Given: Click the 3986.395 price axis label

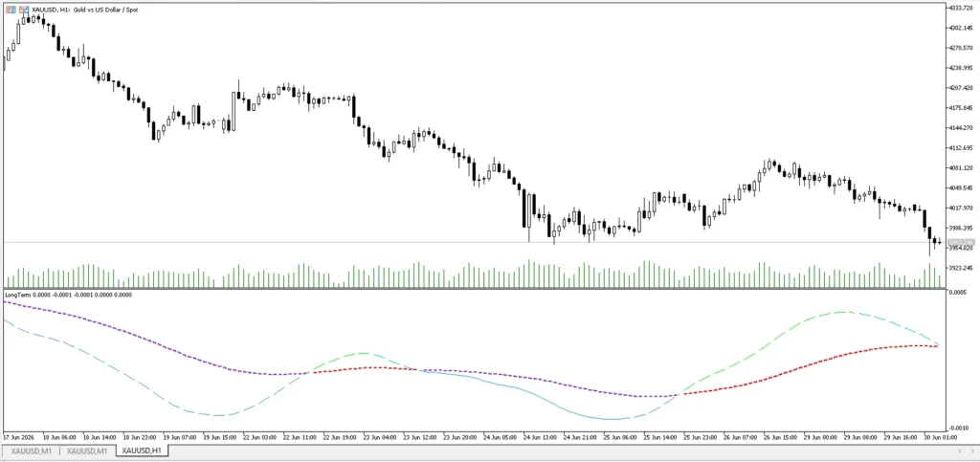Looking at the screenshot, I should [x=962, y=228].
